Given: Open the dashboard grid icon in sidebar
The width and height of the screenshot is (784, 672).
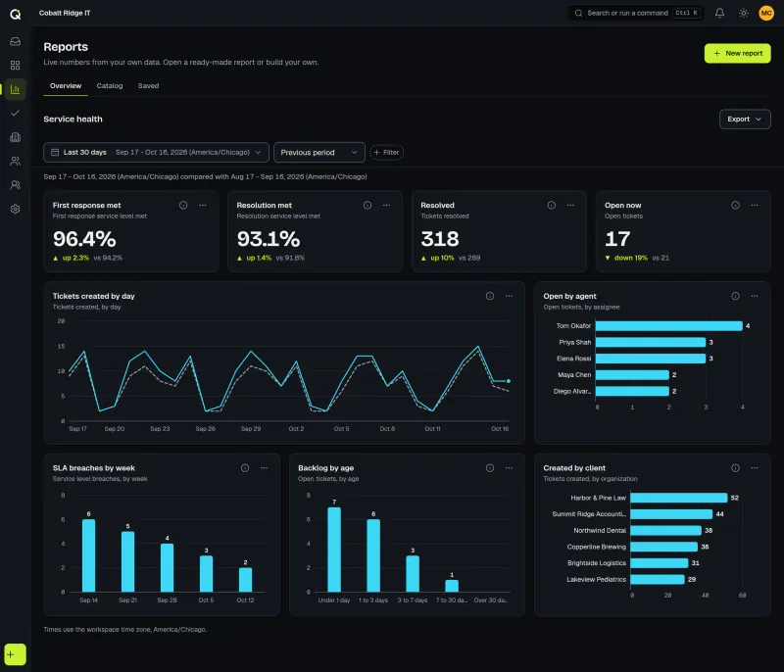Looking at the screenshot, I should (x=16, y=66).
